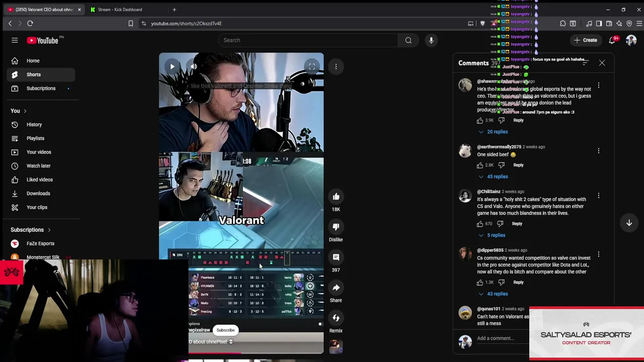Dislike dipper5835's comment
The image size is (644, 362).
point(501,283)
